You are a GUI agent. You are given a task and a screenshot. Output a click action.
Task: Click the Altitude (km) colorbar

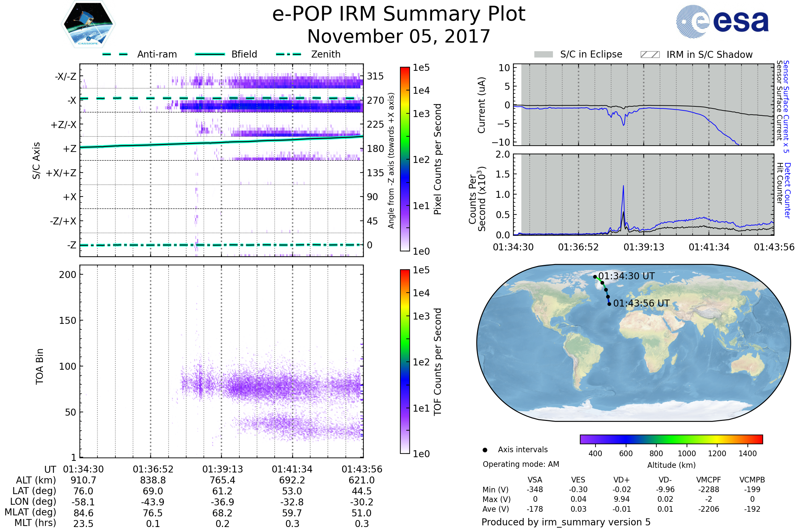pos(671,439)
